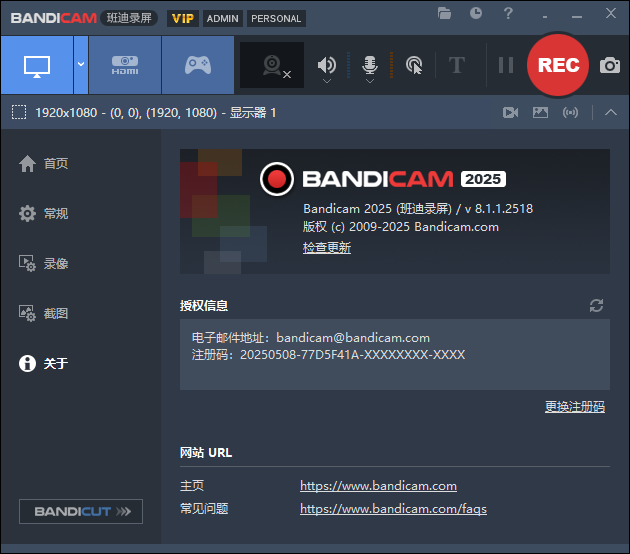Collapse the panel with up chevron
The width and height of the screenshot is (630, 554).
click(611, 112)
